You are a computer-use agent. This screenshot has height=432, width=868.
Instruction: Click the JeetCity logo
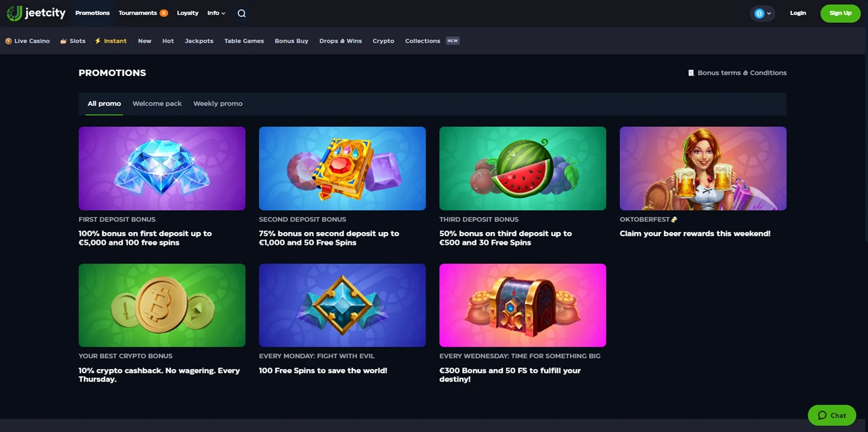pyautogui.click(x=36, y=13)
